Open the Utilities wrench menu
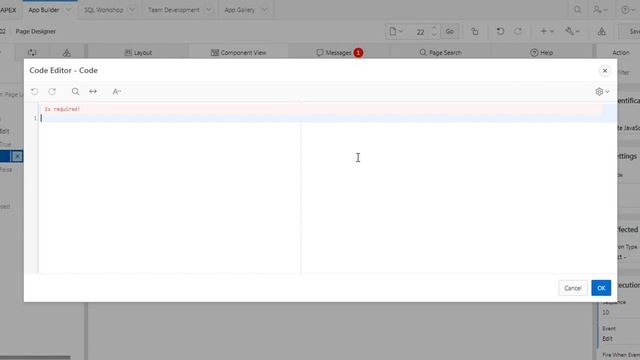Viewport: 640px width, 360px height. point(572,31)
